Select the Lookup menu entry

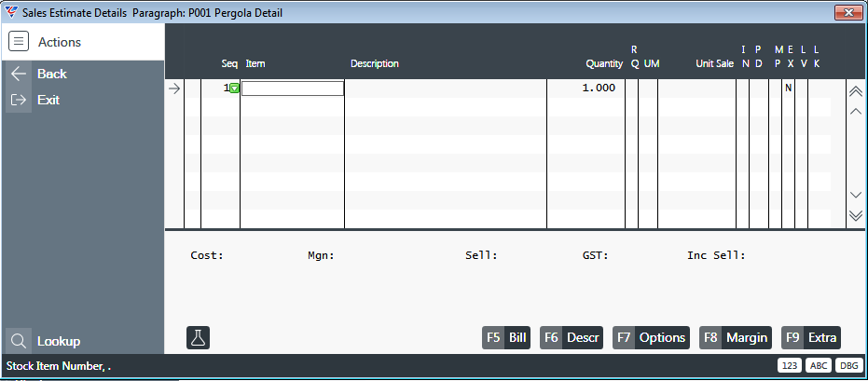pyautogui.click(x=59, y=341)
